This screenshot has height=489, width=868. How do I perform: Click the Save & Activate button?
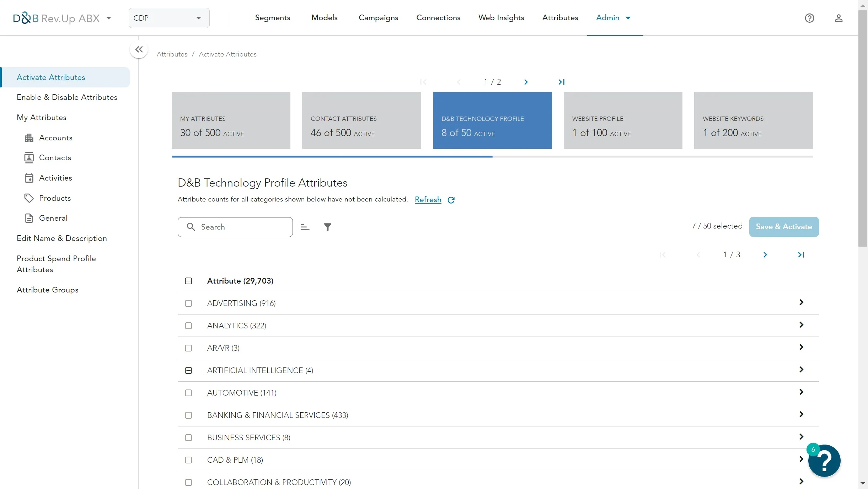coord(784,227)
